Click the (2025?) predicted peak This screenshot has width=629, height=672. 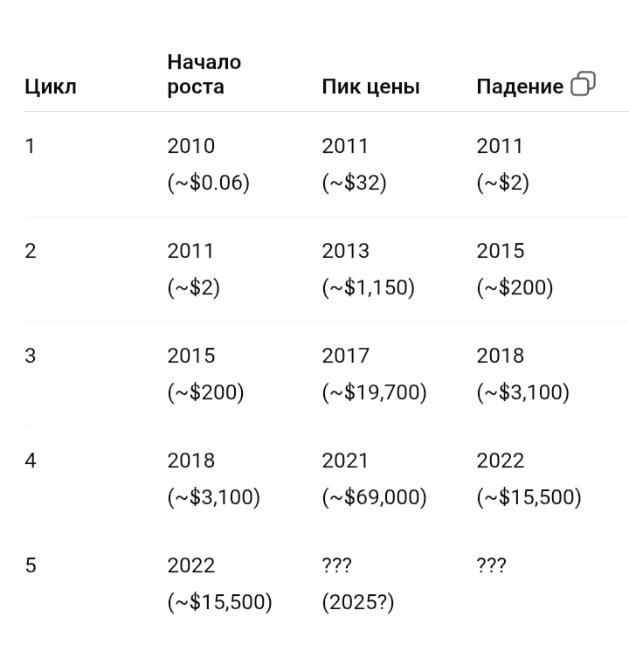pos(358,603)
